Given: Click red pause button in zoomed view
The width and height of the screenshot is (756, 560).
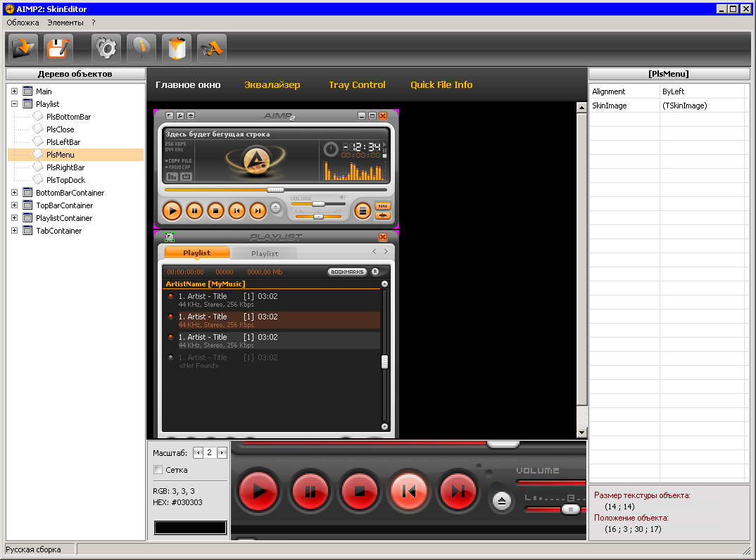Looking at the screenshot, I should pos(310,491).
